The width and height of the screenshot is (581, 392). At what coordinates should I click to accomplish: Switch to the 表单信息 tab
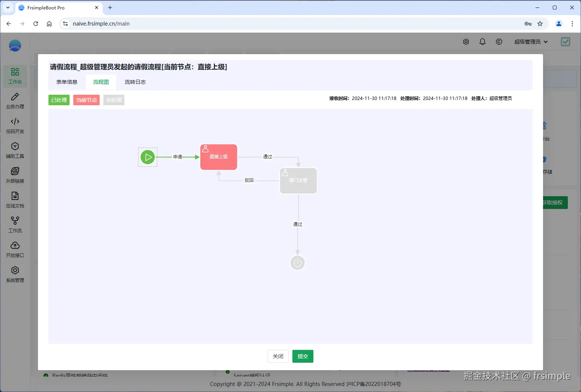[67, 82]
